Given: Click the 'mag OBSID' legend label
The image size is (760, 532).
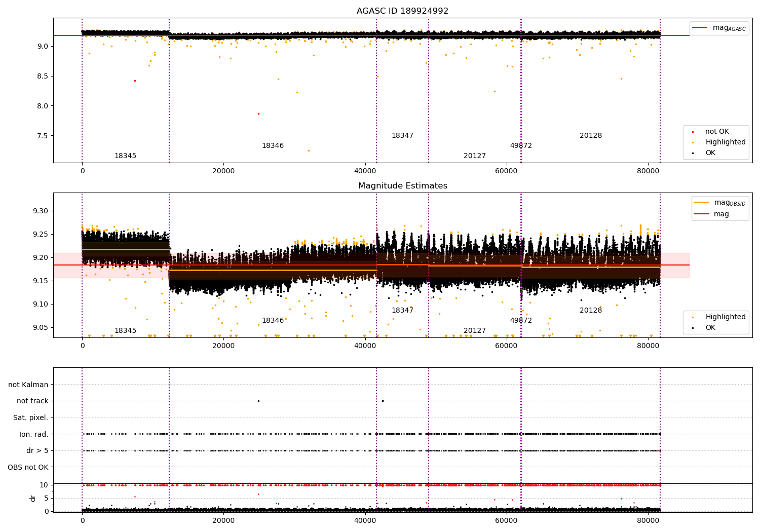Looking at the screenshot, I should tap(730, 203).
